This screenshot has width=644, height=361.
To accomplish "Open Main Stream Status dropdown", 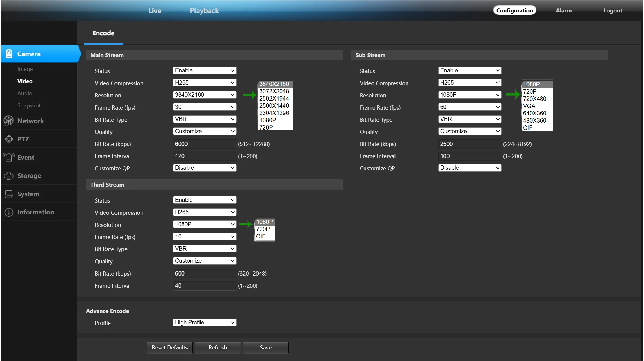I will coord(204,70).
